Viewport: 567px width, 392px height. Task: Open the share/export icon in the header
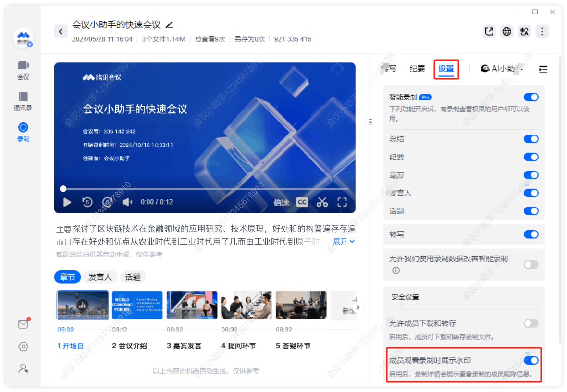(x=489, y=32)
